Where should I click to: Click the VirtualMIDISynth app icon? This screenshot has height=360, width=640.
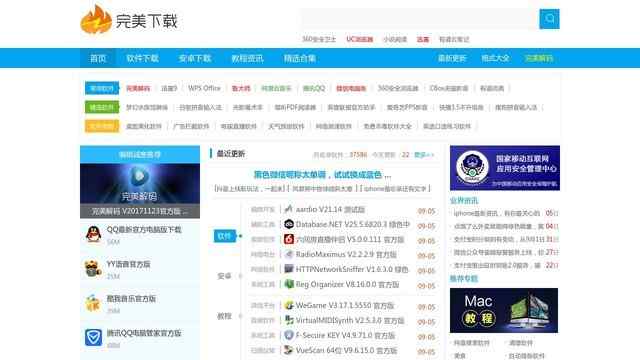pos(289,320)
